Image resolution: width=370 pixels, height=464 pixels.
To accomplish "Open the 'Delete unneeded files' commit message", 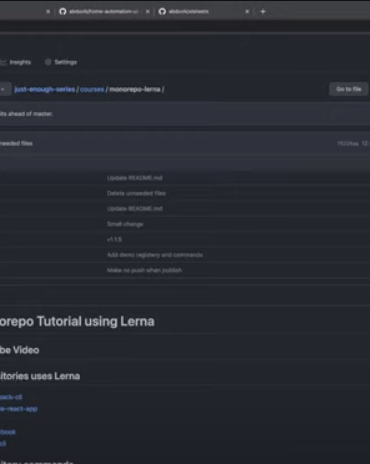I will (x=136, y=193).
